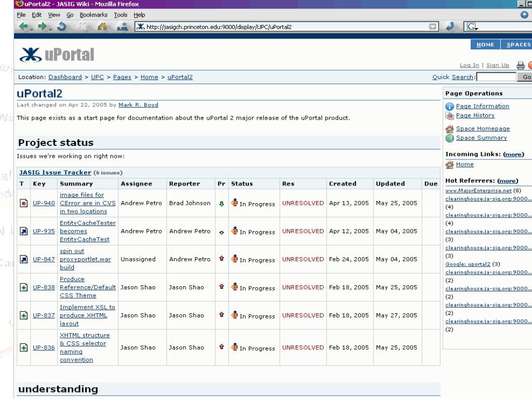
Task: Open the EntityCacheTester becomes EntityCacheTest summary link
Action: (87, 231)
